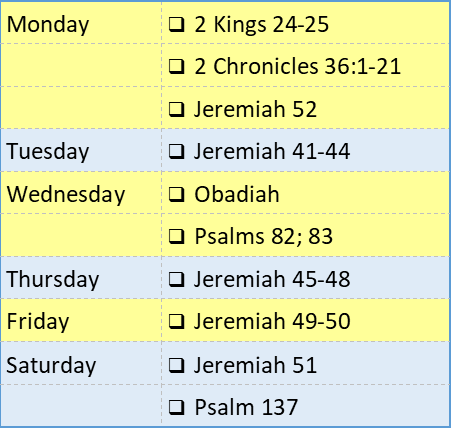Screen dimensions: 451x428
Task: Click the 2 Kings 24-25 text
Action: [262, 25]
